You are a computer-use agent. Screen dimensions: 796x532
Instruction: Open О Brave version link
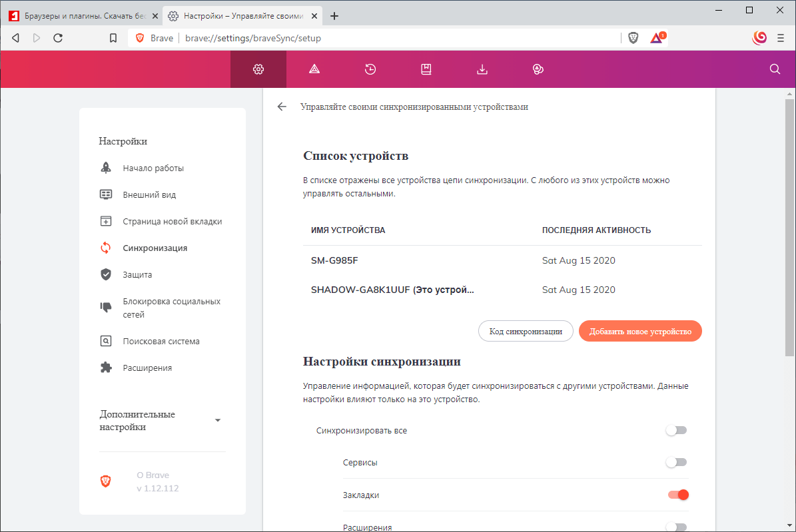(x=157, y=482)
